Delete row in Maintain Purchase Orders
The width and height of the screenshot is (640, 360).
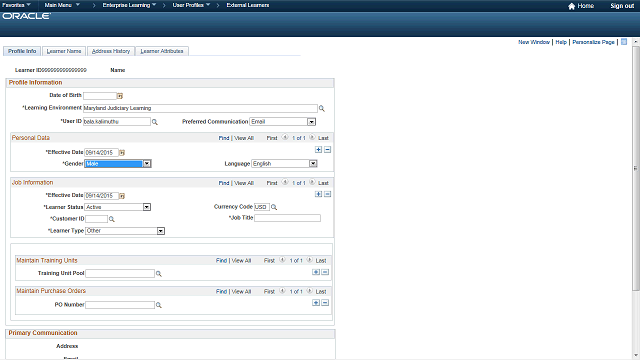coord(325,303)
